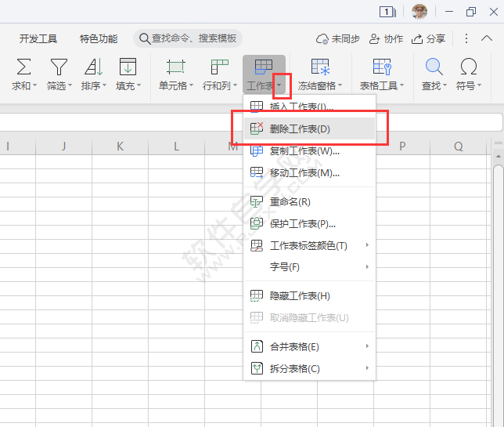Click the Fill (填充) icon
Viewport: 504px width, 427px height.
point(128,67)
